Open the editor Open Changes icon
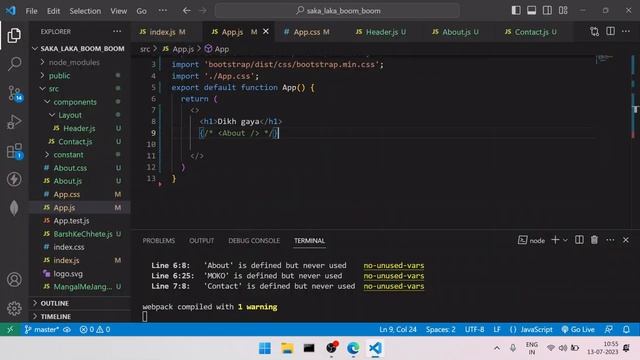Screen dimensions: 640x360 [594, 31]
